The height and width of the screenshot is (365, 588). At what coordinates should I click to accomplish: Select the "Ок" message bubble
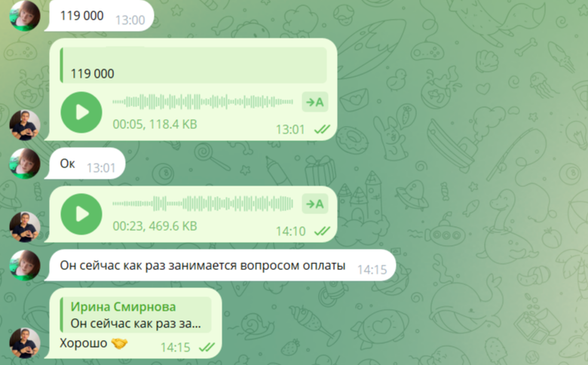click(x=84, y=164)
